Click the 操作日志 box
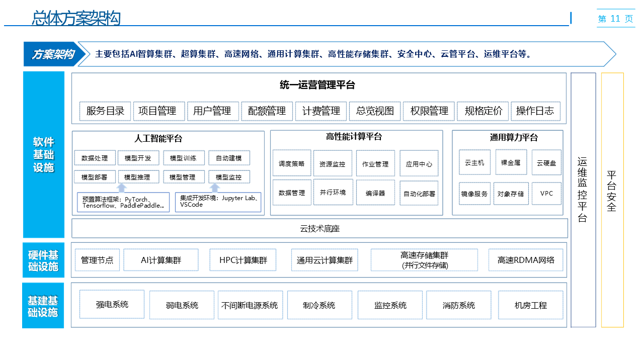The width and height of the screenshot is (644, 362). [535, 111]
